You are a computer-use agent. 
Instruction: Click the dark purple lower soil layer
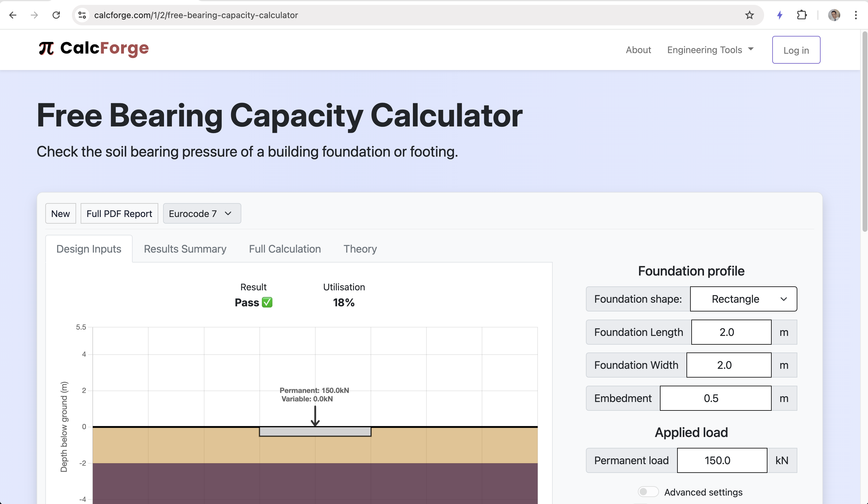[x=315, y=483]
